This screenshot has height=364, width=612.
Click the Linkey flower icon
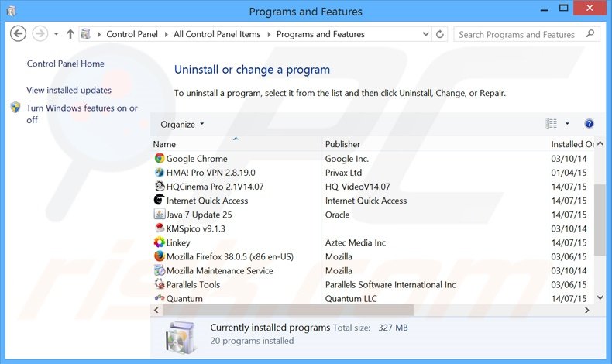(160, 242)
